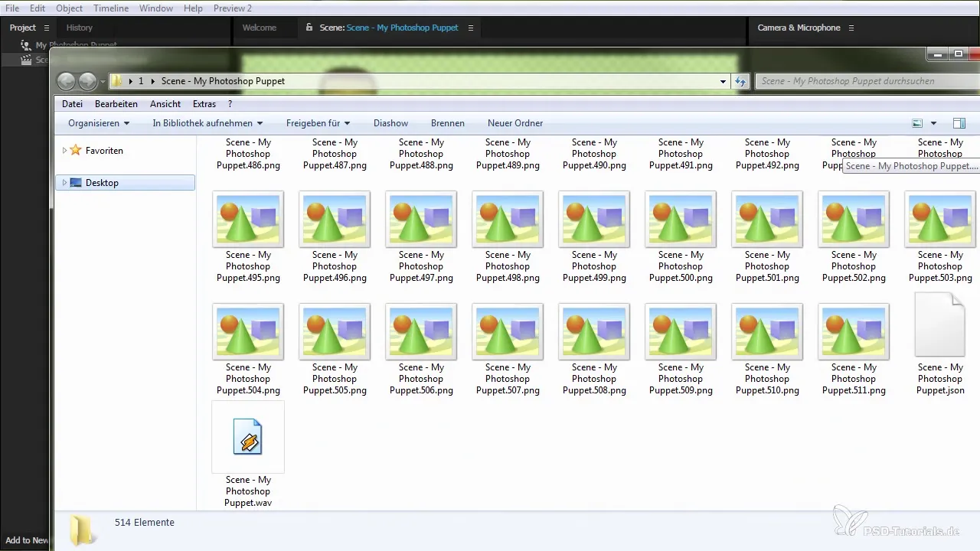Open the address bar history dropdown

point(724,81)
